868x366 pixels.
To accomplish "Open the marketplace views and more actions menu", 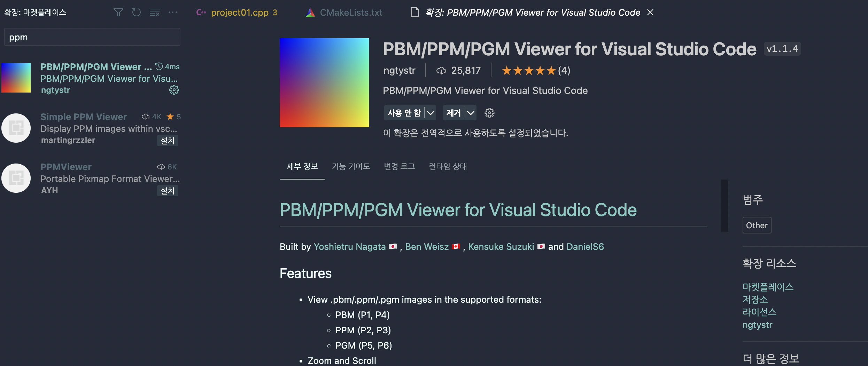I will pyautogui.click(x=173, y=13).
